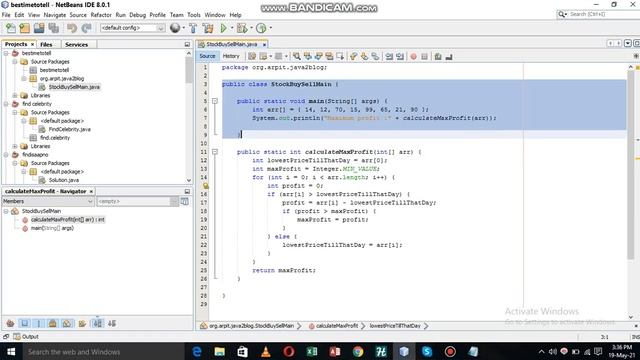Click lowestPriceTillThatDay in breadcrumb bar
The image size is (640, 360).
tap(395, 326)
